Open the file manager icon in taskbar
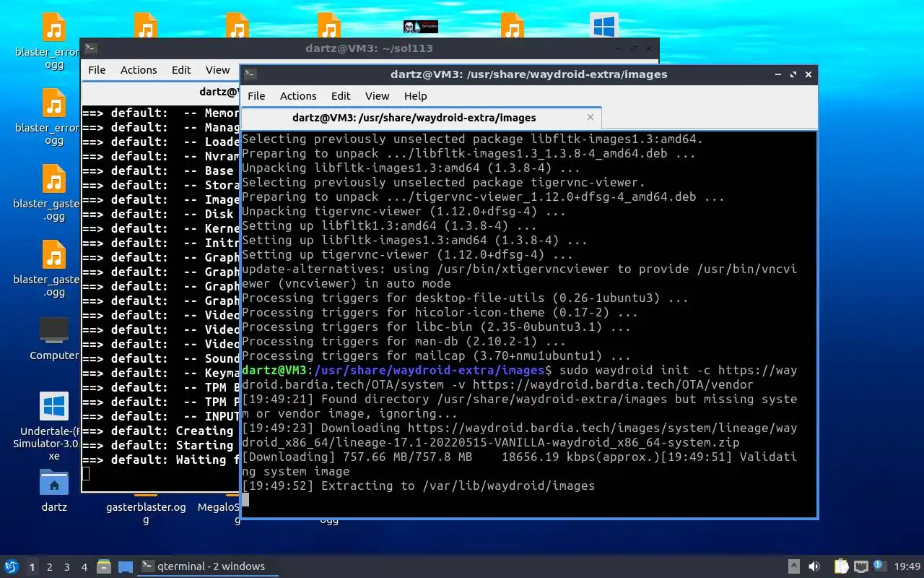Image resolution: width=924 pixels, height=578 pixels. (104, 566)
